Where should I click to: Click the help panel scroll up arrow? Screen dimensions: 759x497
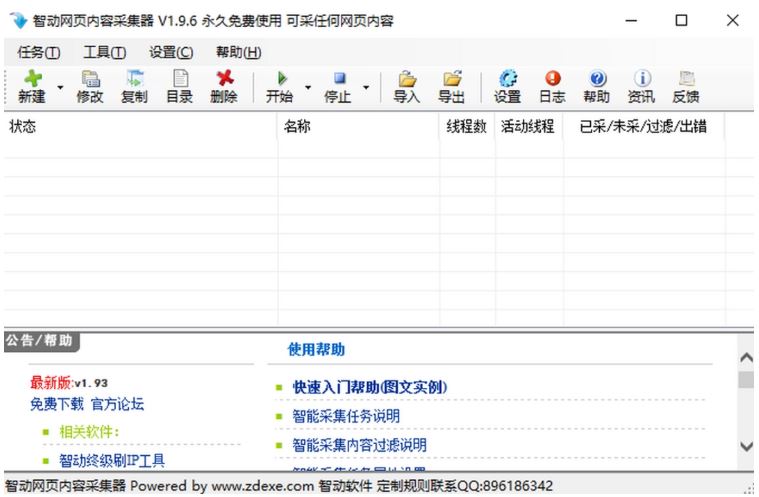click(746, 358)
